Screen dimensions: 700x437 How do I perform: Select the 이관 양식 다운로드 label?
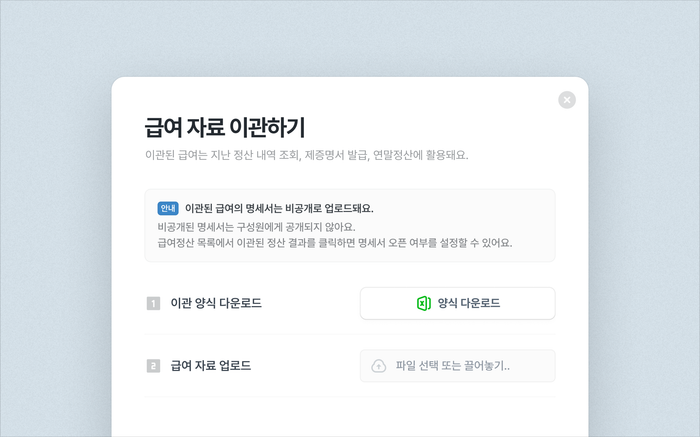coord(216,304)
